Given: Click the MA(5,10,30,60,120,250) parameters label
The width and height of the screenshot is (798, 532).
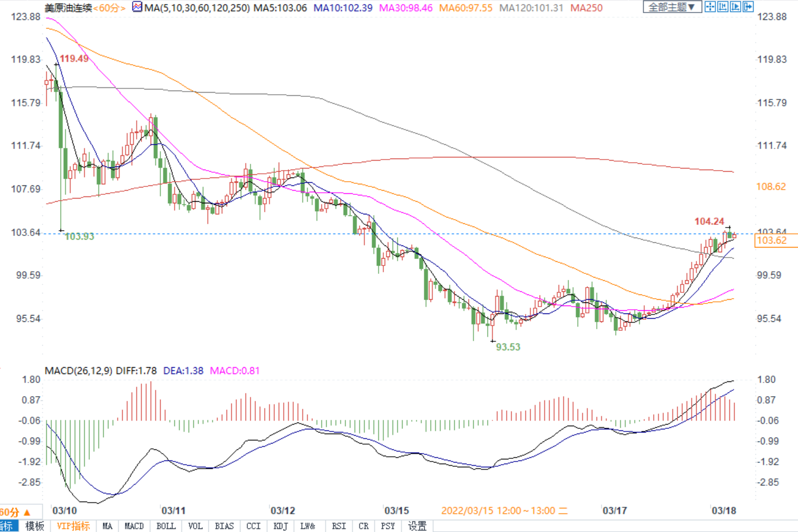Looking at the screenshot, I should coord(197,8).
